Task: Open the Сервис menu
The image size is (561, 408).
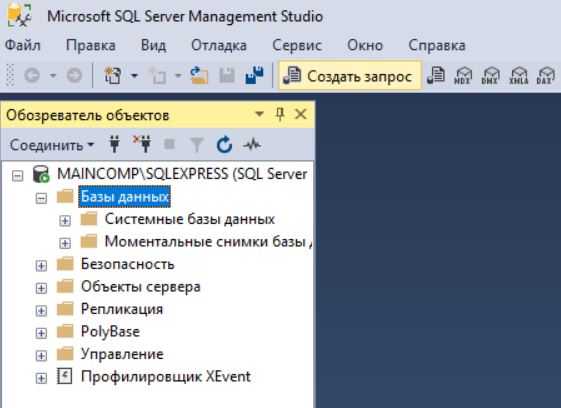Action: point(297,45)
